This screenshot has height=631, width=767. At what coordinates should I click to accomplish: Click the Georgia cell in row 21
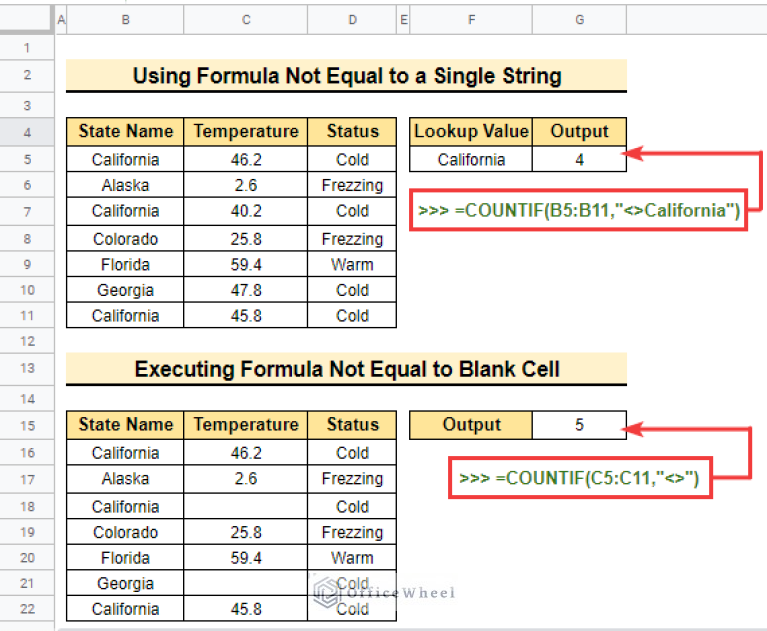pyautogui.click(x=126, y=584)
